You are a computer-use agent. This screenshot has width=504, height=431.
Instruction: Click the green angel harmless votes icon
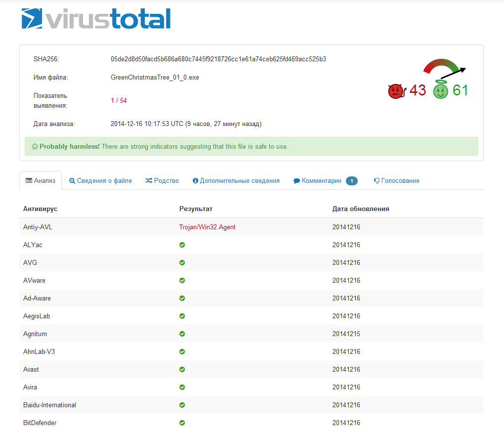click(x=441, y=90)
